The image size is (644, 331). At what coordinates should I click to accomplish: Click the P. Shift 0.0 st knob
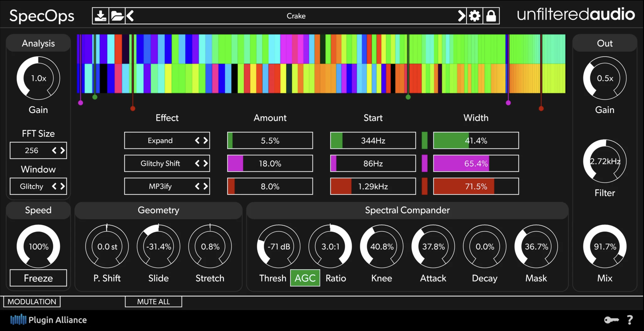point(107,246)
